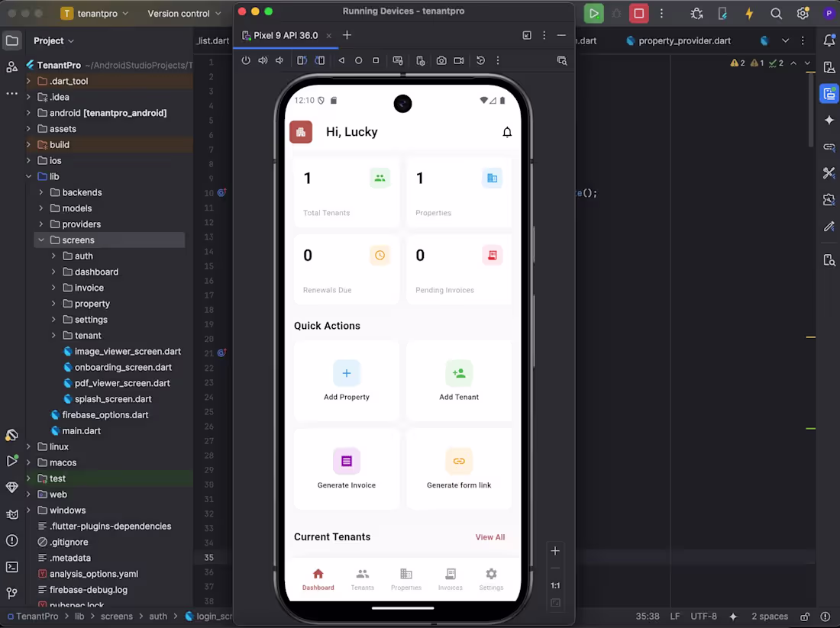This screenshot has height=628, width=840.
Task: Open the Version control dropdown
Action: (x=184, y=14)
